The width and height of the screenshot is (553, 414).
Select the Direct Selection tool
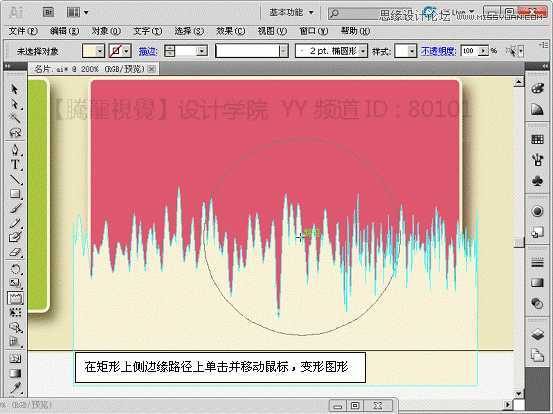tap(15, 104)
